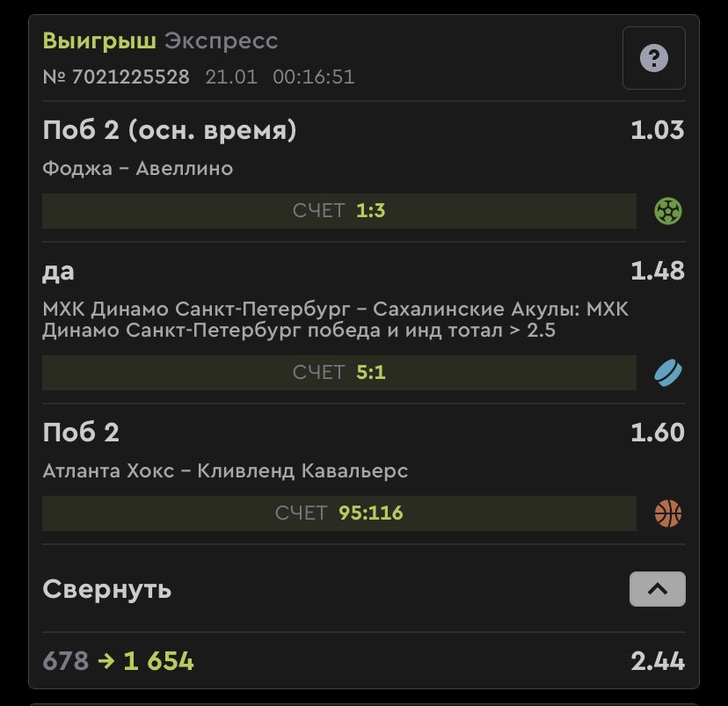Click the total odds 2.44

point(658,661)
